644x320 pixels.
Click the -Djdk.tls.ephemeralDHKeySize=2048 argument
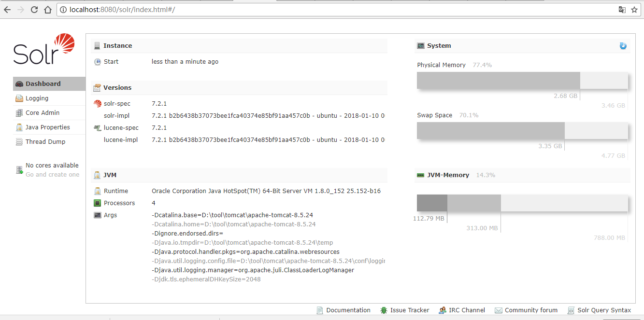[206, 279]
